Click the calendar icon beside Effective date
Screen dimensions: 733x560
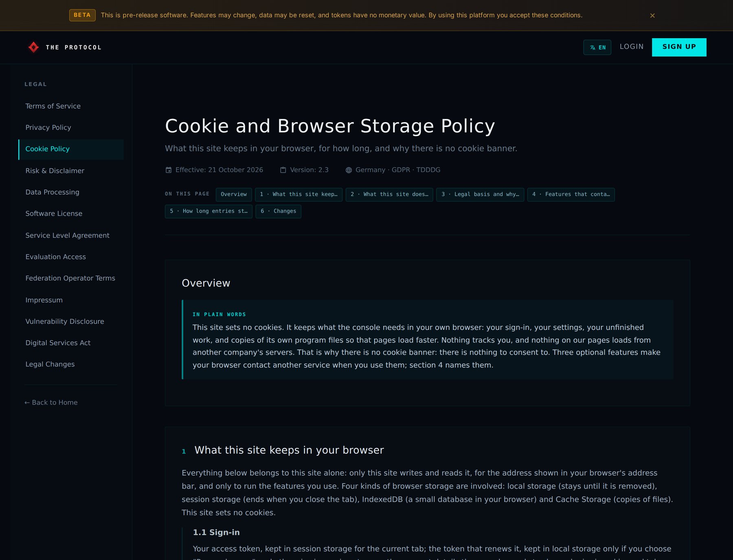tap(169, 170)
